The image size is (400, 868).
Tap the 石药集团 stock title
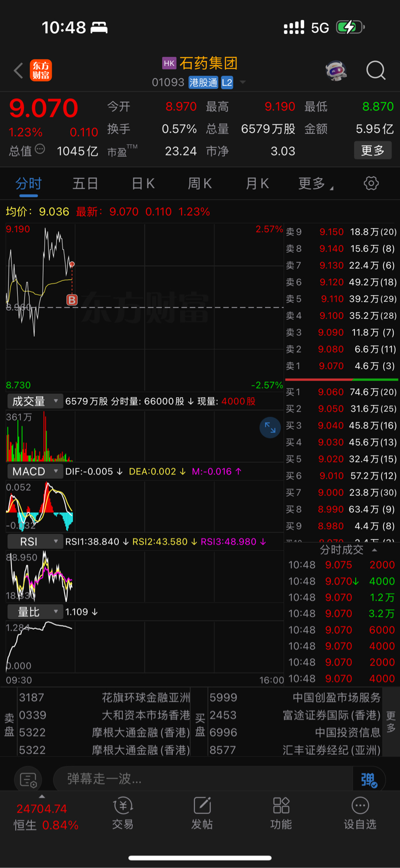[208, 63]
